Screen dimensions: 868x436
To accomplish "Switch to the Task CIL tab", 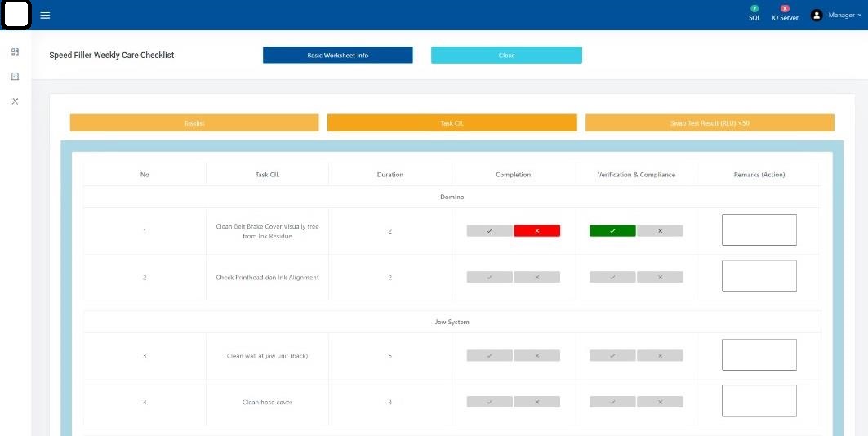I will [x=452, y=122].
